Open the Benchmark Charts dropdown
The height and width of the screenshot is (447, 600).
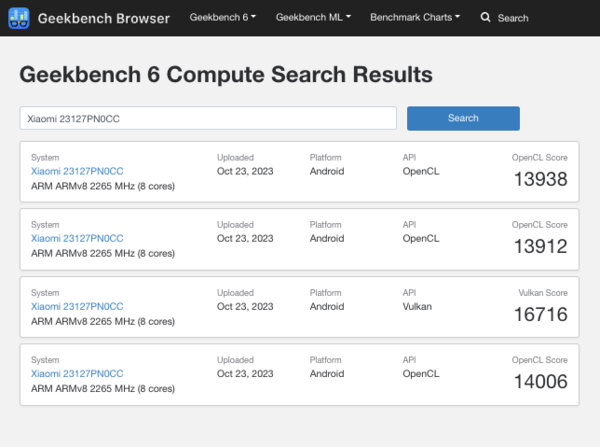point(414,18)
